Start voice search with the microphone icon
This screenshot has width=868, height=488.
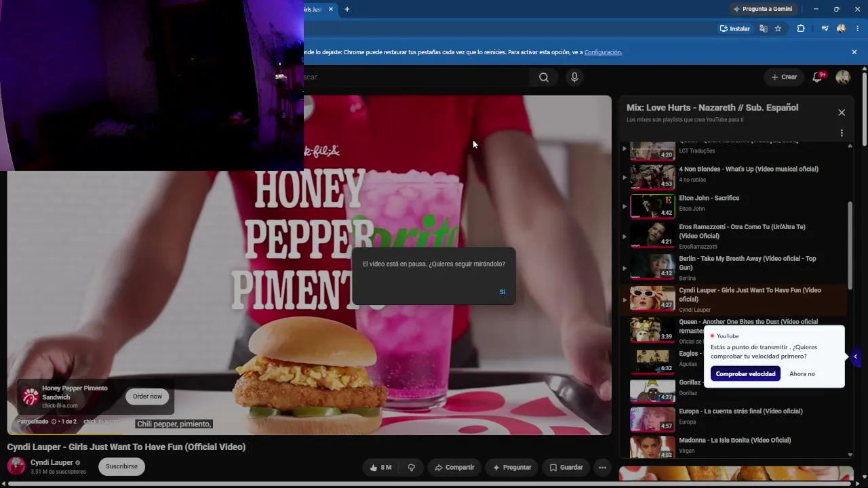574,77
